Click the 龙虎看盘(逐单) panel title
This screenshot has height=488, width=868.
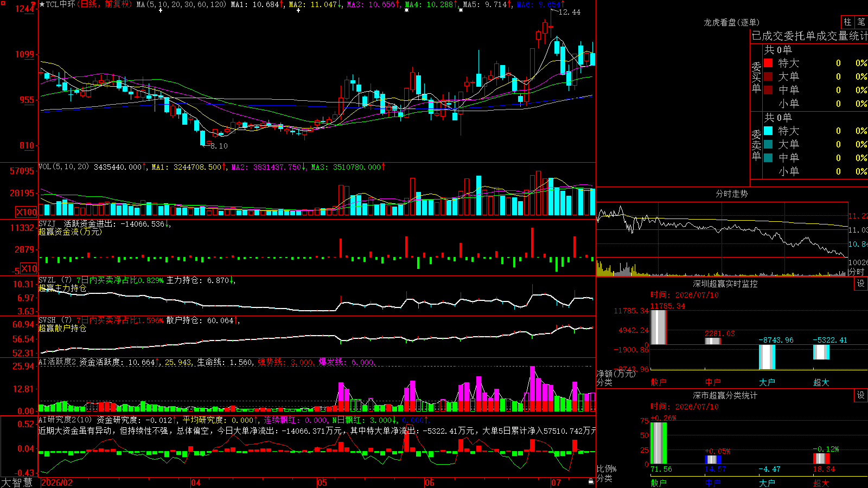tap(731, 22)
